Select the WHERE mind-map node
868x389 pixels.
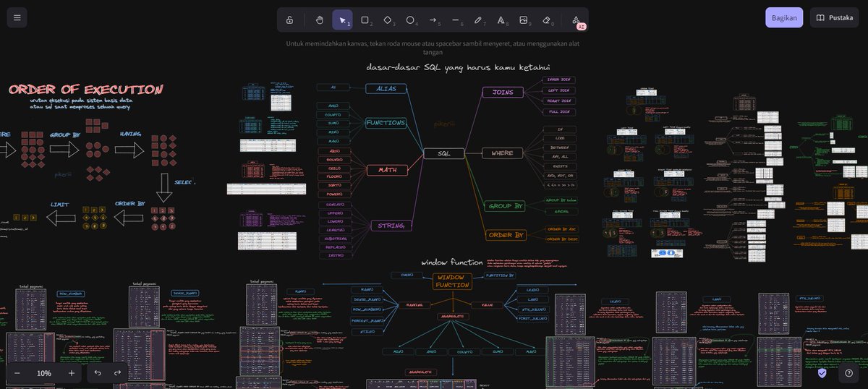coord(502,153)
